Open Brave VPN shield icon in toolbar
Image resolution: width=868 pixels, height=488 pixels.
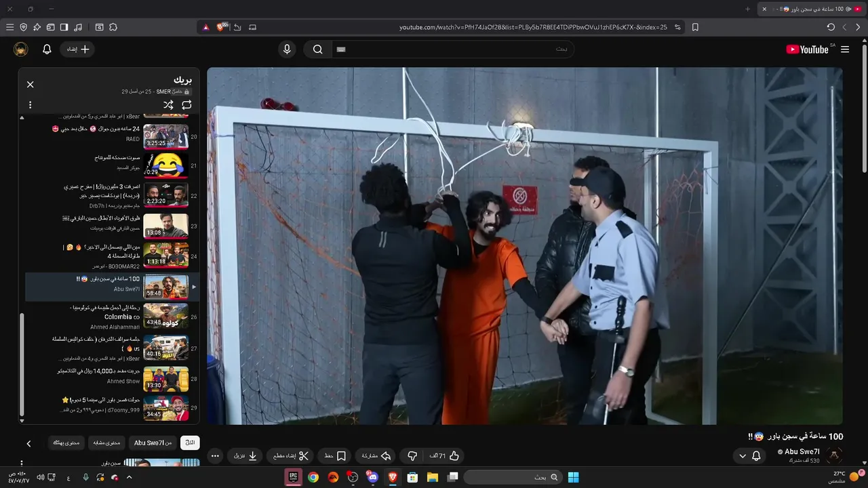coord(23,27)
